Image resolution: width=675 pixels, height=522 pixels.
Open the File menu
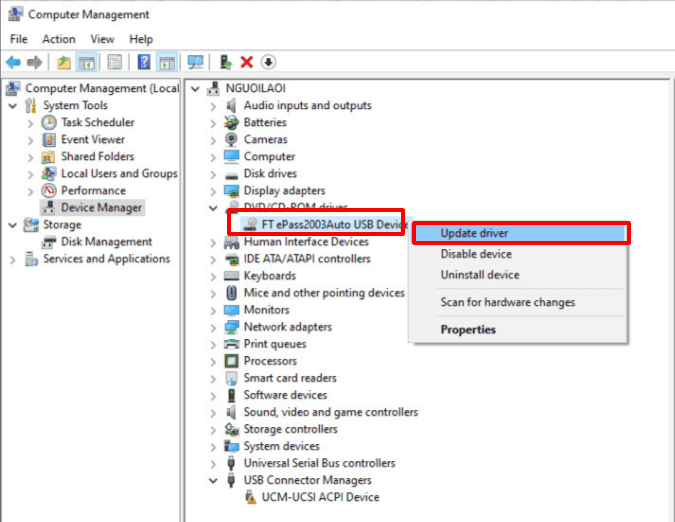(19, 39)
